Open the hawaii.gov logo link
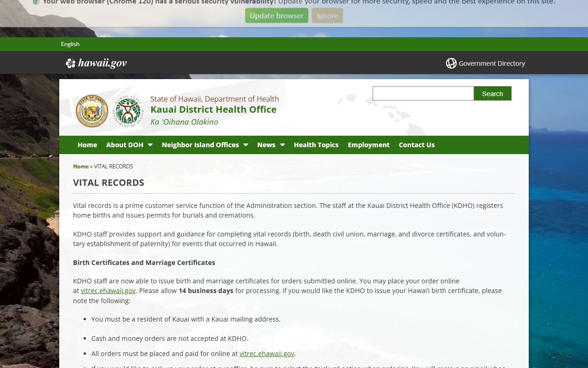 [x=96, y=63]
